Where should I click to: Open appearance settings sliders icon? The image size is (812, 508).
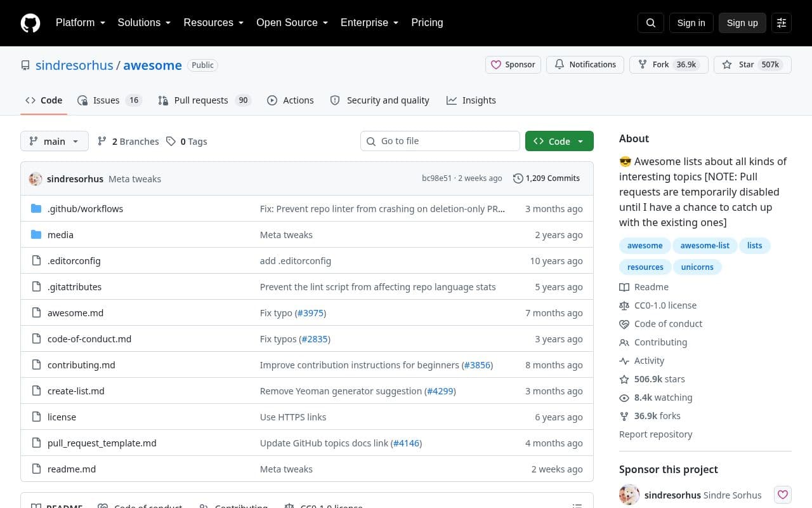click(x=782, y=23)
